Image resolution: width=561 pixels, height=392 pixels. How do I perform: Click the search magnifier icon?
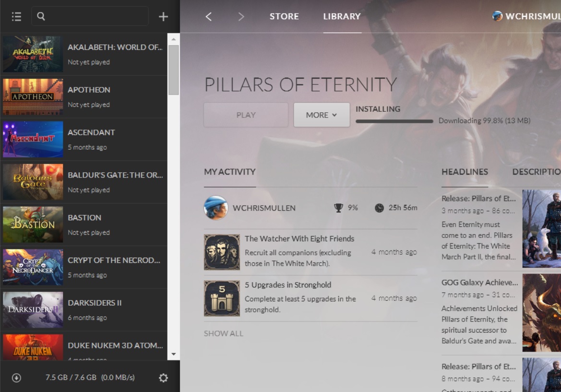[x=41, y=16]
